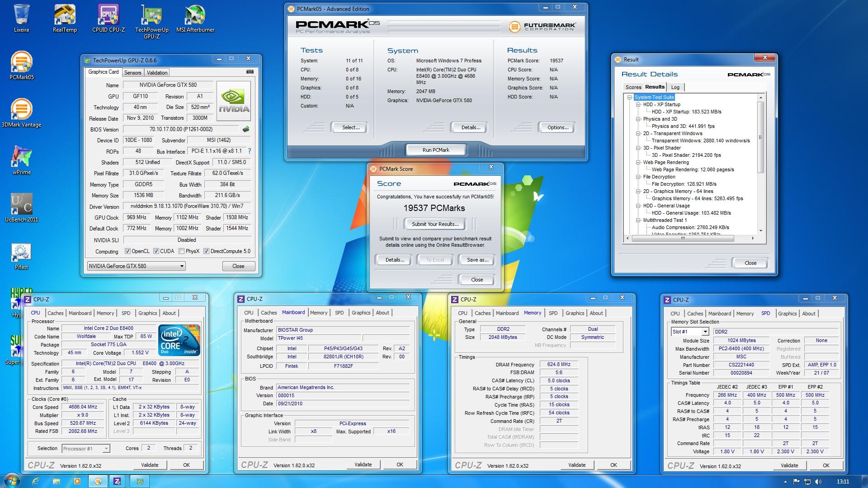Show hidden tray icons arrow

[x=785, y=482]
